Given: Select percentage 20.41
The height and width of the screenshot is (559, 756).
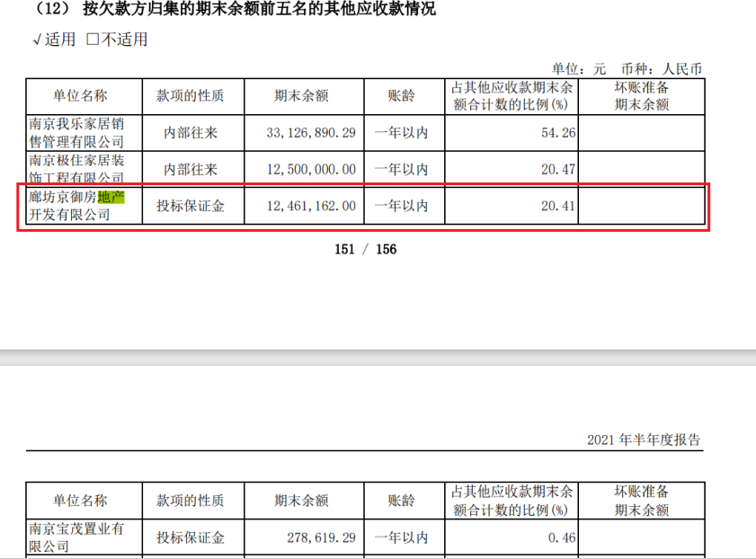Looking at the screenshot, I should [x=558, y=206].
